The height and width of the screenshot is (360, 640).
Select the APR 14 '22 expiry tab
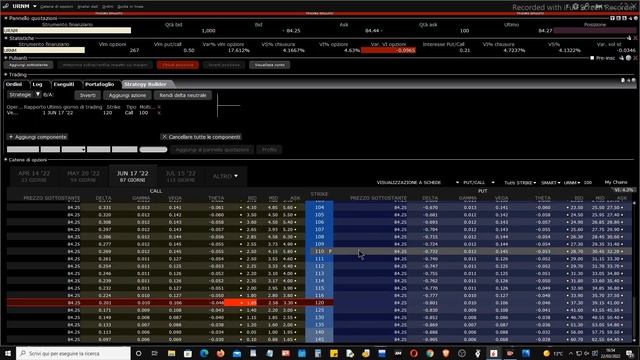point(34,176)
